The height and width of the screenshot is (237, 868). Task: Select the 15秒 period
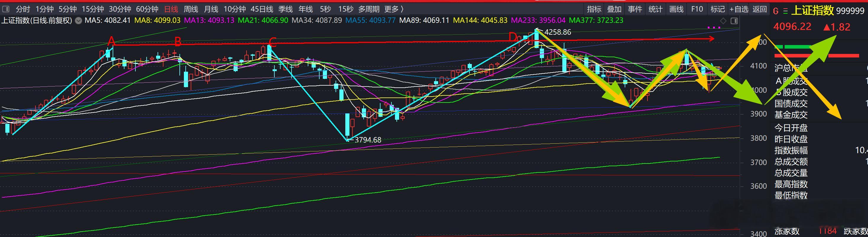pyautogui.click(x=346, y=9)
